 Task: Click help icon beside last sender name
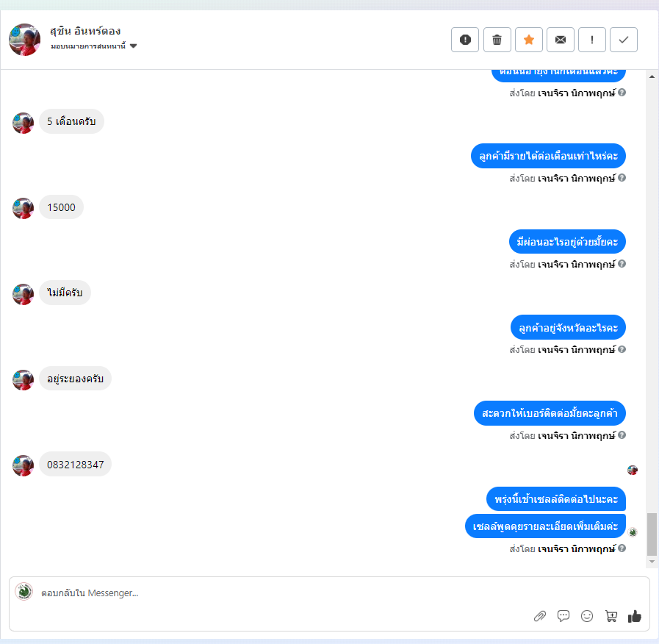click(622, 548)
